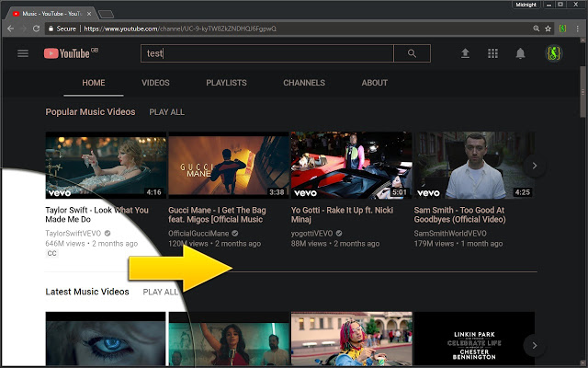Bookmark this page with the star icon
588x368 pixels.
pos(548,29)
